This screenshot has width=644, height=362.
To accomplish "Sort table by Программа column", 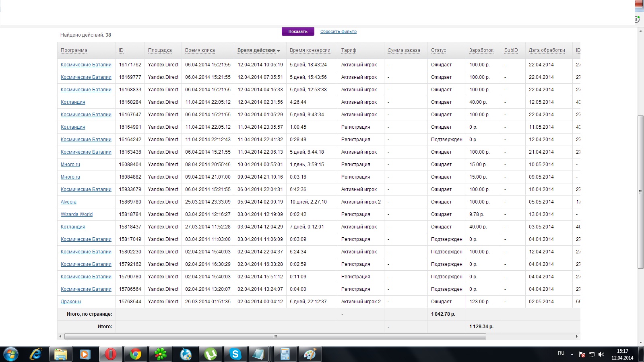I will click(x=74, y=50).
